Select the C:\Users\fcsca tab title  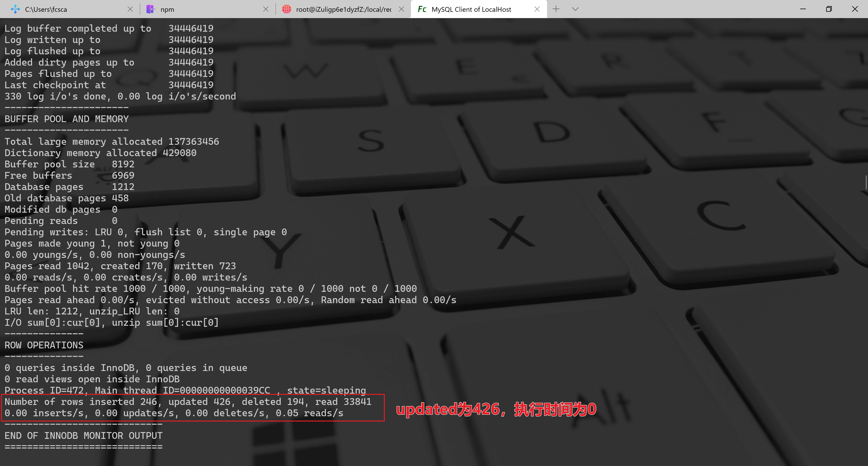click(x=46, y=9)
